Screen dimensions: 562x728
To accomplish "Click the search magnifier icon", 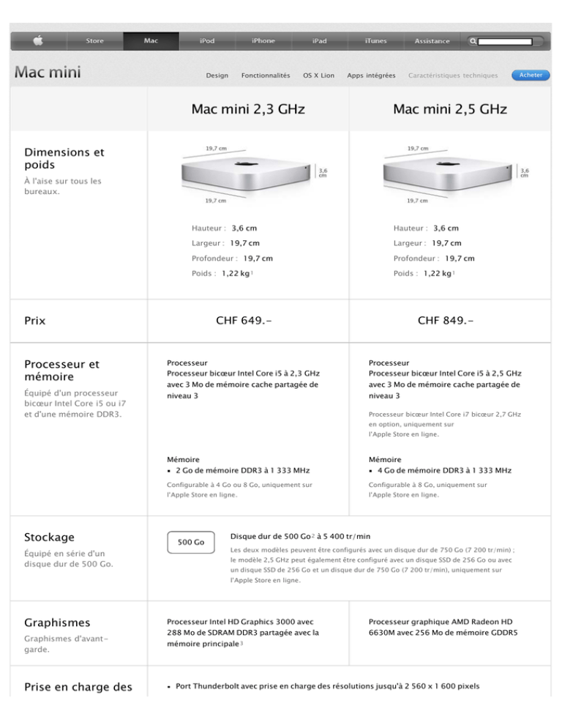I will point(473,41).
